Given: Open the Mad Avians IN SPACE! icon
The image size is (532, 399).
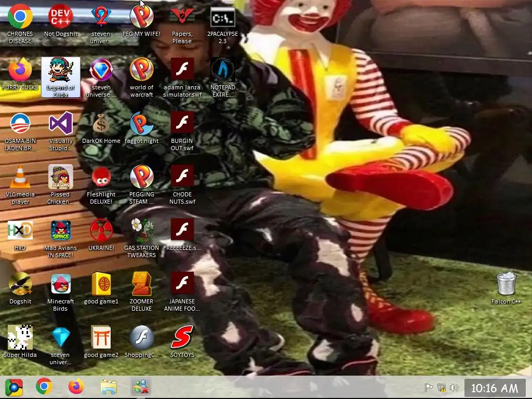Looking at the screenshot, I should (61, 230).
